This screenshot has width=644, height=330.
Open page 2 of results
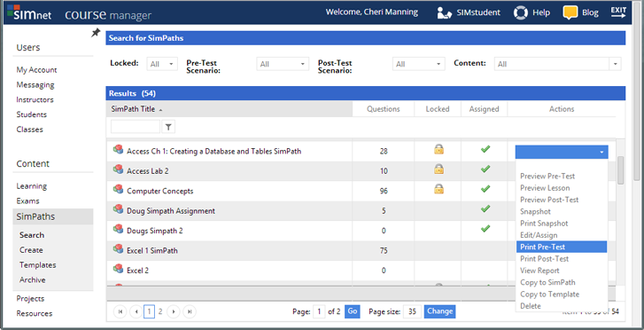pyautogui.click(x=160, y=312)
